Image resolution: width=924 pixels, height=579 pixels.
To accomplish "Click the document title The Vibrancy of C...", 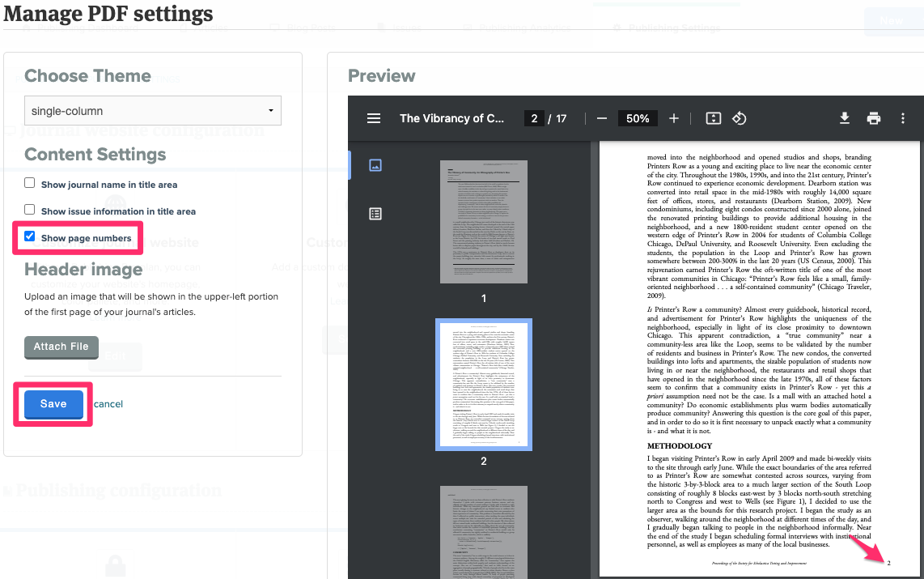I will coord(452,118).
